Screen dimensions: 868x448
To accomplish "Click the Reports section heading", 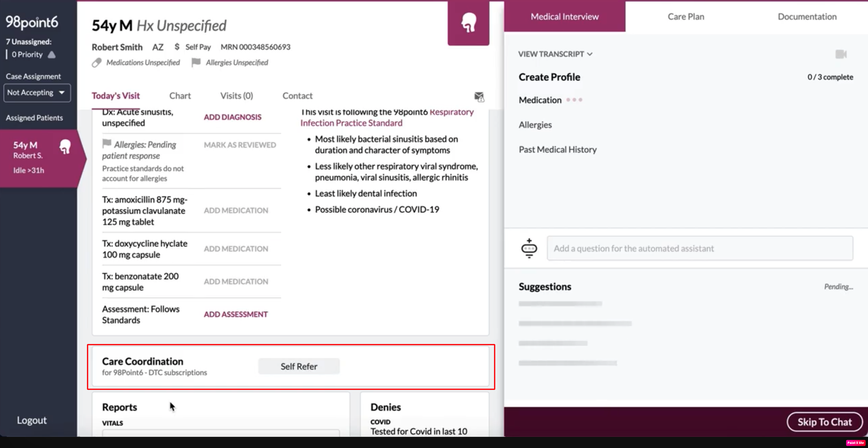I will coord(120,407).
